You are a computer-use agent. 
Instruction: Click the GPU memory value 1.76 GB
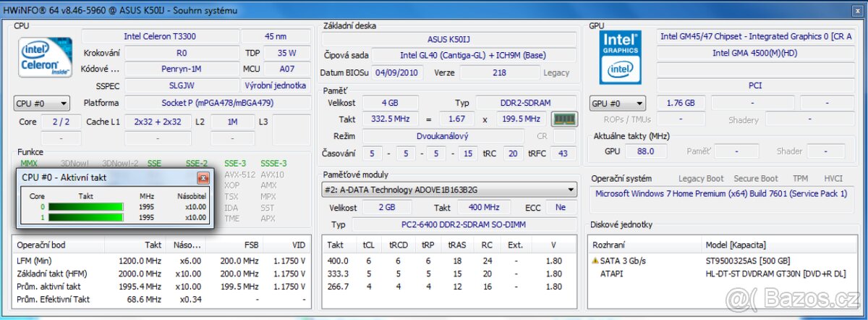click(x=680, y=103)
